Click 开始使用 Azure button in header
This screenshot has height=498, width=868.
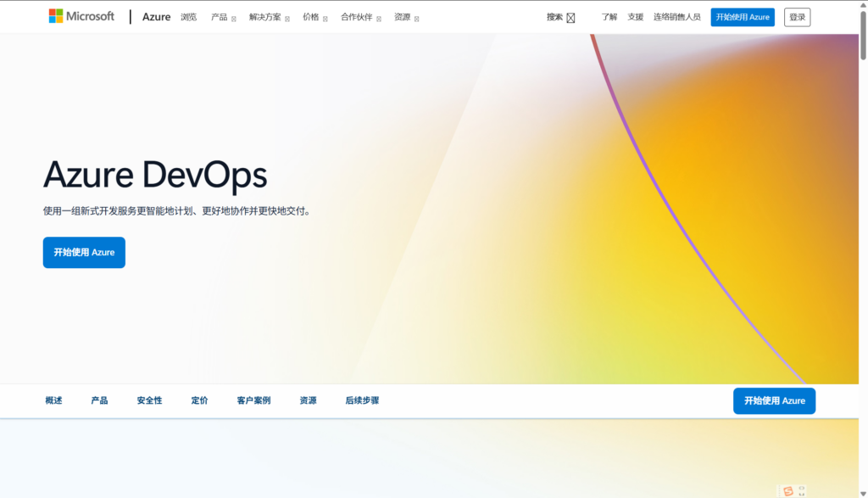coord(743,17)
